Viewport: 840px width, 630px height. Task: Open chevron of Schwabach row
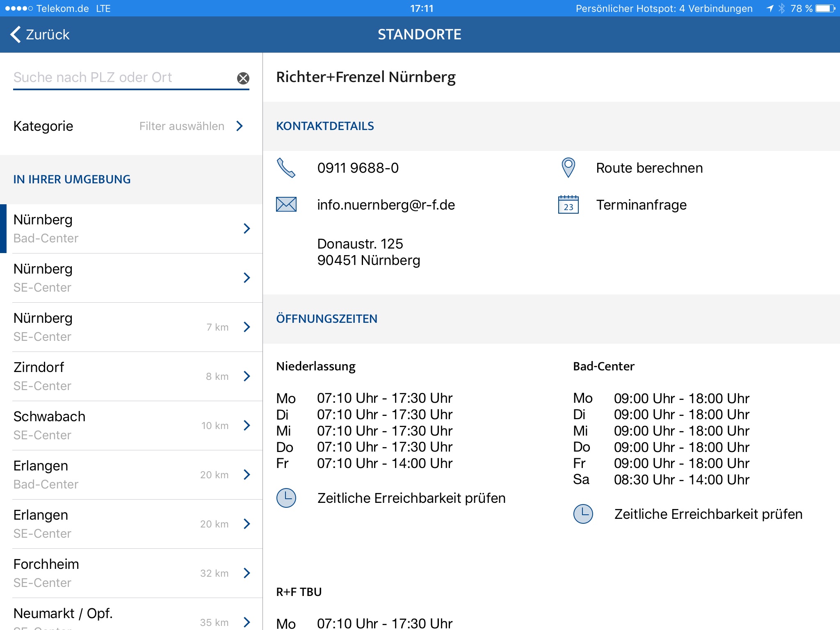click(x=247, y=425)
